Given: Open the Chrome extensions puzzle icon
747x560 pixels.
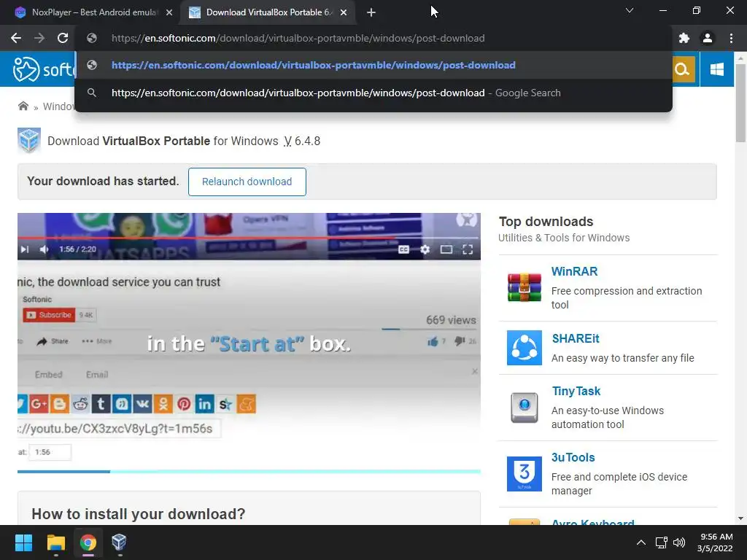Looking at the screenshot, I should click(x=684, y=38).
